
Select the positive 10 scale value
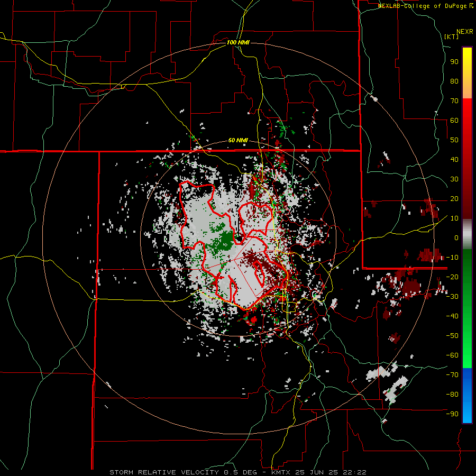tap(454, 218)
